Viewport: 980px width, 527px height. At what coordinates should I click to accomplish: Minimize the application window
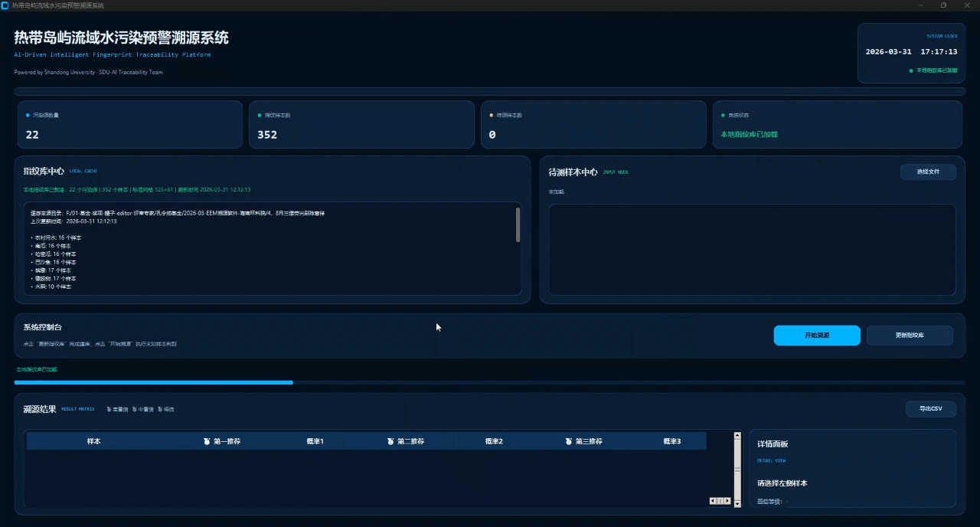[x=920, y=5]
